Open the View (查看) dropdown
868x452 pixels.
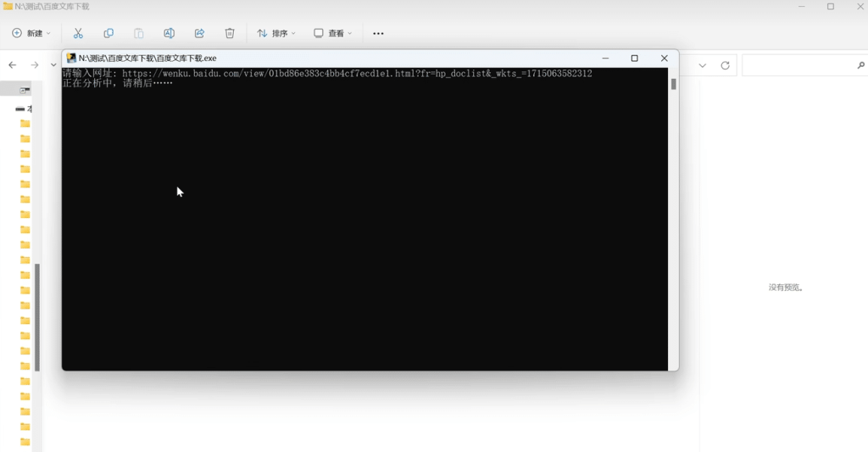pyautogui.click(x=332, y=33)
